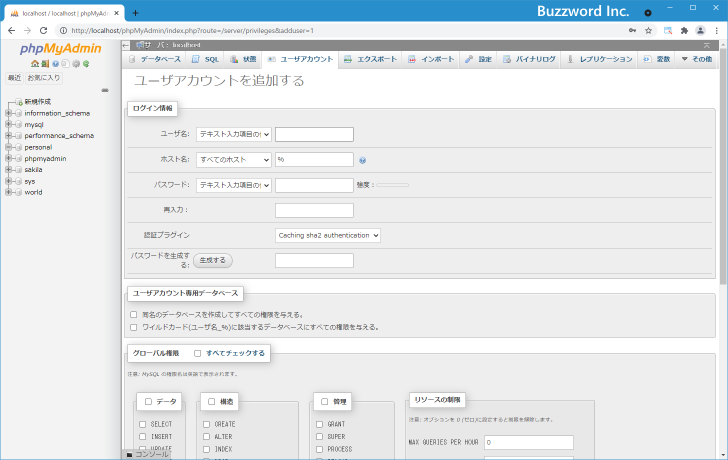Tick すべてチェックする global privileges checkbox

(x=197, y=353)
